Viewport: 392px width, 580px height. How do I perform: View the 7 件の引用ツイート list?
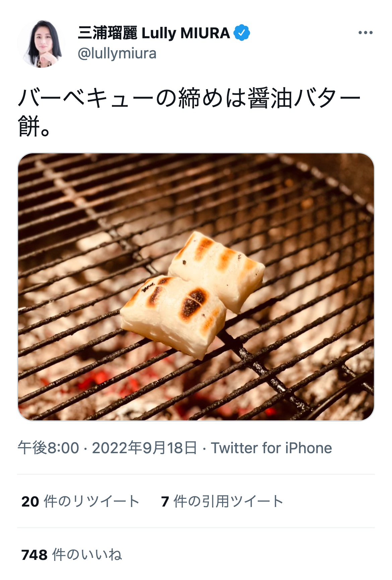click(x=222, y=502)
